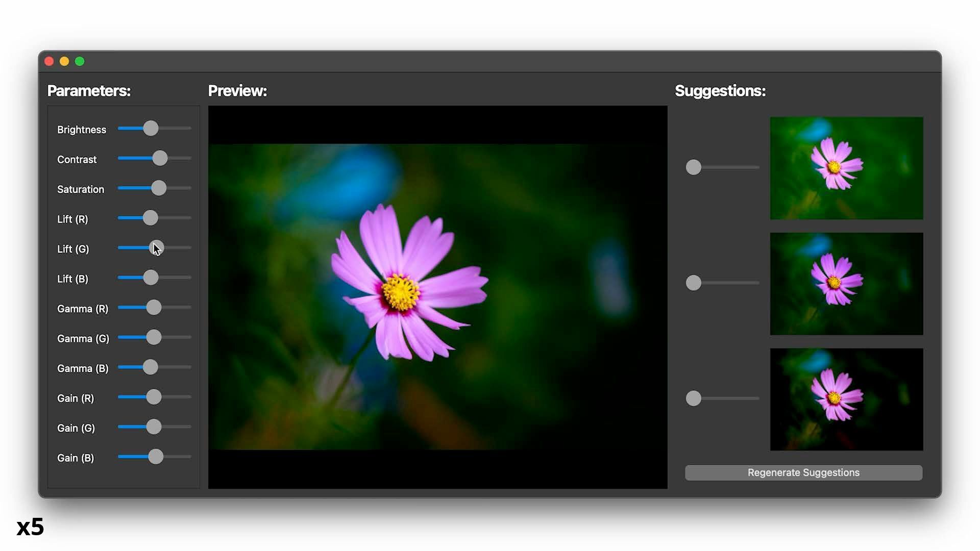
Task: Click the first suggestion's slider knob
Action: [693, 167]
